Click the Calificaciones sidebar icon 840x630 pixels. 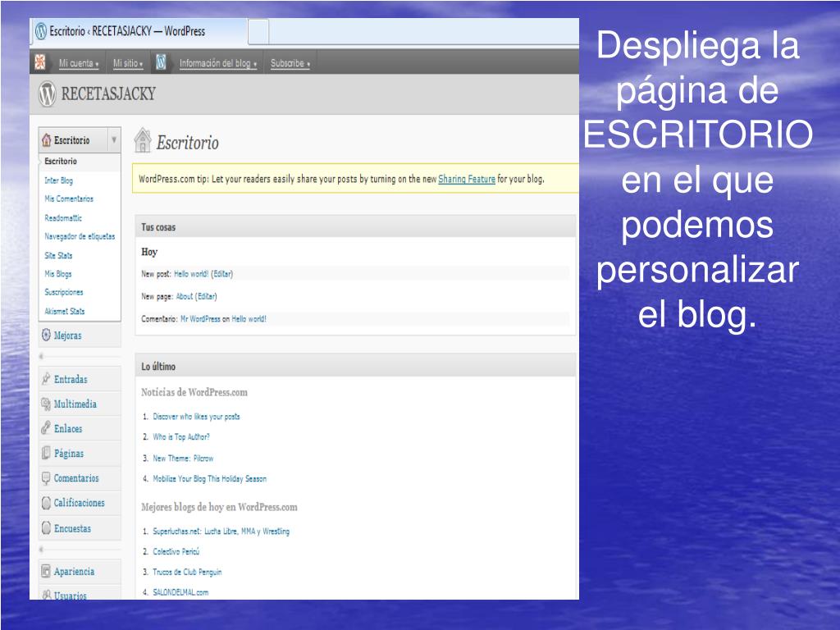click(x=46, y=503)
